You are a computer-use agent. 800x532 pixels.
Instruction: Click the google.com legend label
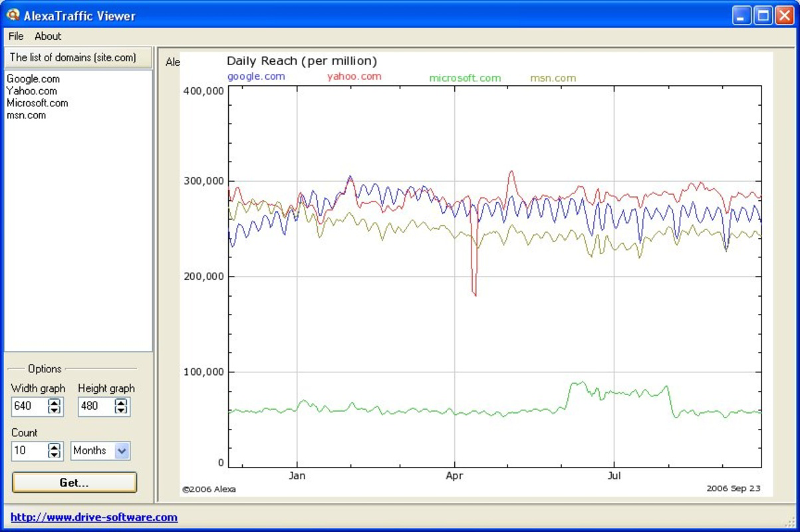pyautogui.click(x=256, y=76)
